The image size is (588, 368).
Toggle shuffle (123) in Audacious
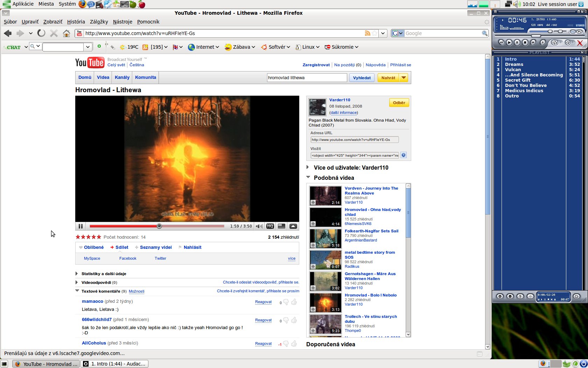click(x=554, y=43)
